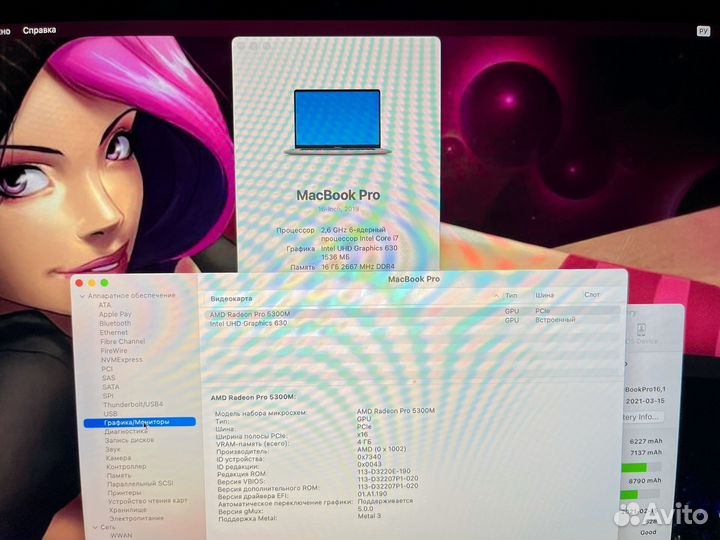Close the System Information window with red button
This screenshot has height=540, width=720.
tap(79, 283)
